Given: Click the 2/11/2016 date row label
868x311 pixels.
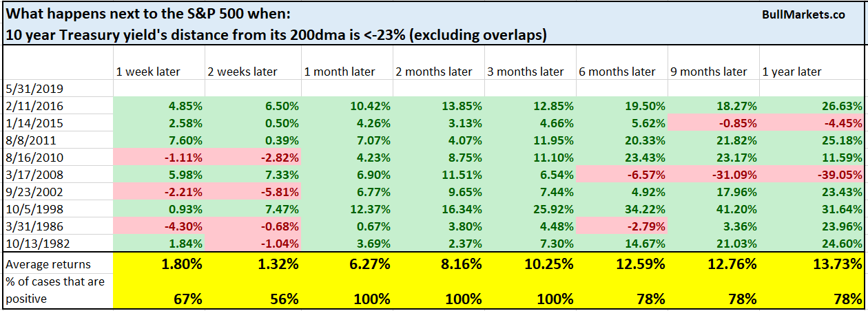Looking at the screenshot, I should (x=29, y=106).
